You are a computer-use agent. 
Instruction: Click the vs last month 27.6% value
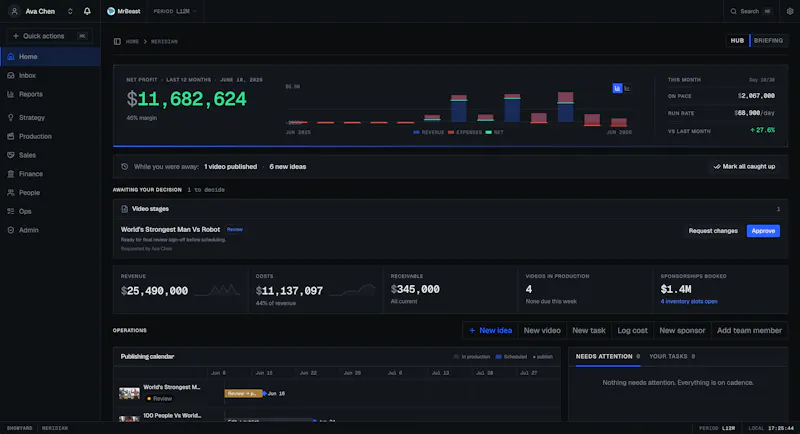coord(762,130)
